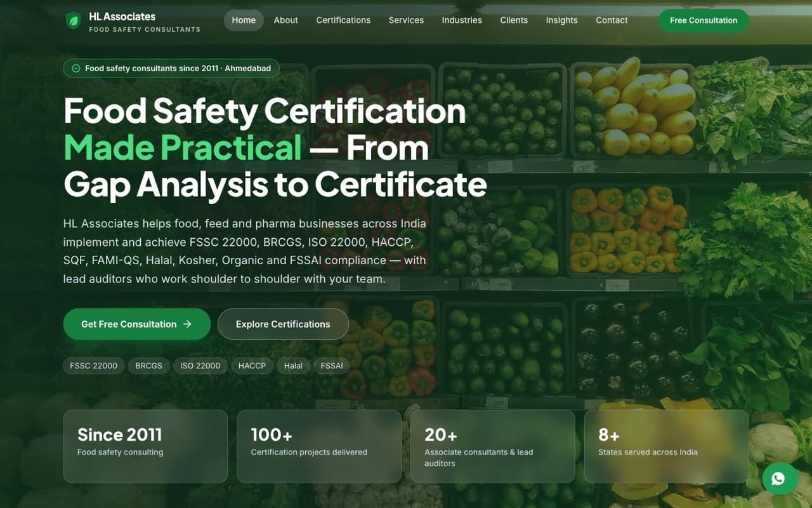
Task: Click the green 'Made Practical' headline text
Action: point(183,147)
